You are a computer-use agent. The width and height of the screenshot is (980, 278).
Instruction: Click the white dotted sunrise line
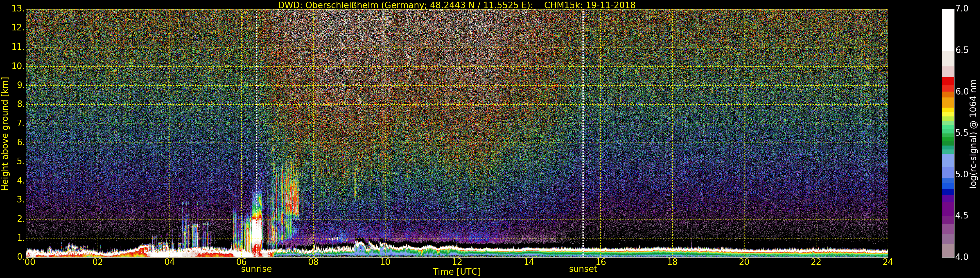click(x=257, y=114)
